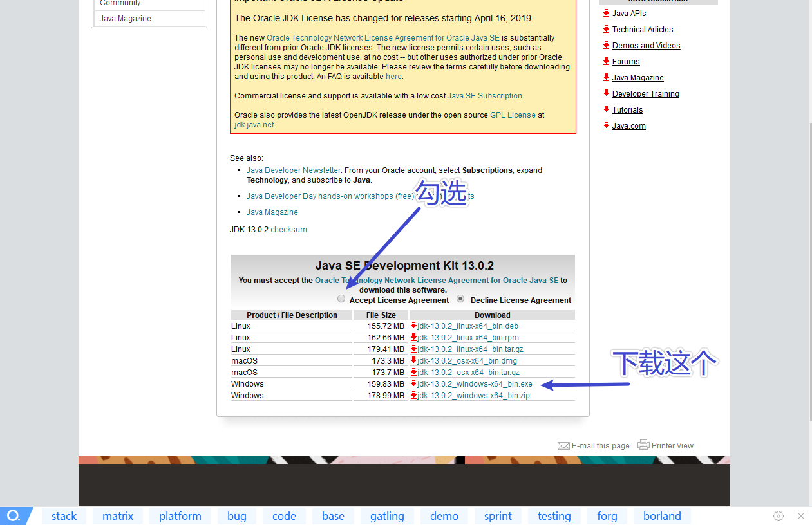Click red arrow icon beside Java.com
The width and height of the screenshot is (812, 525).
coord(606,125)
